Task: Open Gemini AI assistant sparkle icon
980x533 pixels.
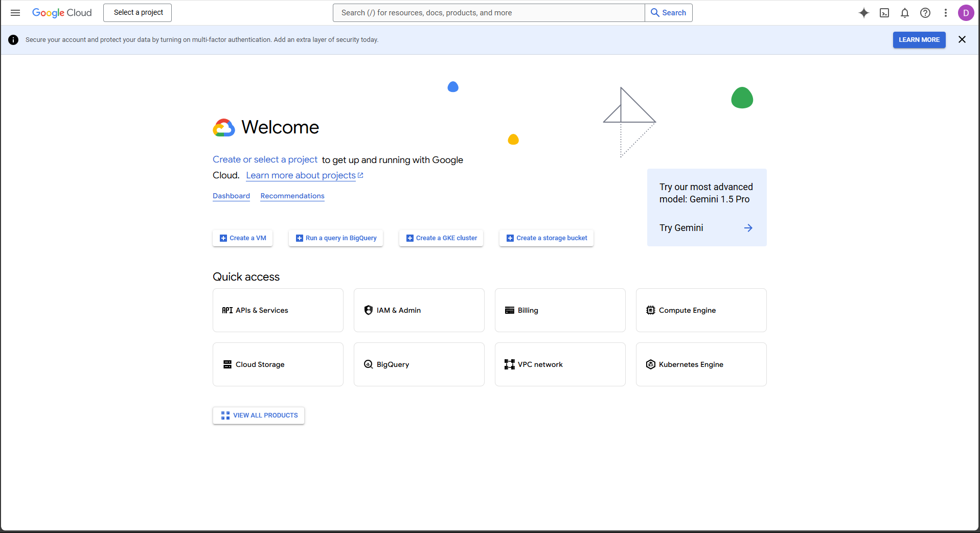Action: point(864,13)
